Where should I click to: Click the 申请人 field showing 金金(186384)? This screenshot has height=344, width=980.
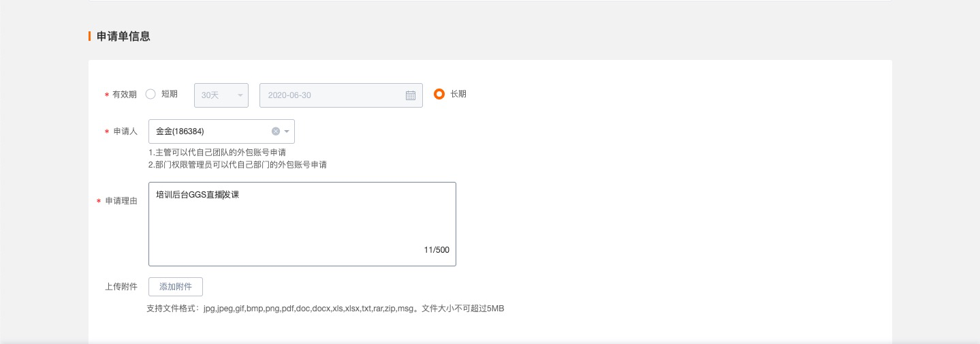[221, 131]
